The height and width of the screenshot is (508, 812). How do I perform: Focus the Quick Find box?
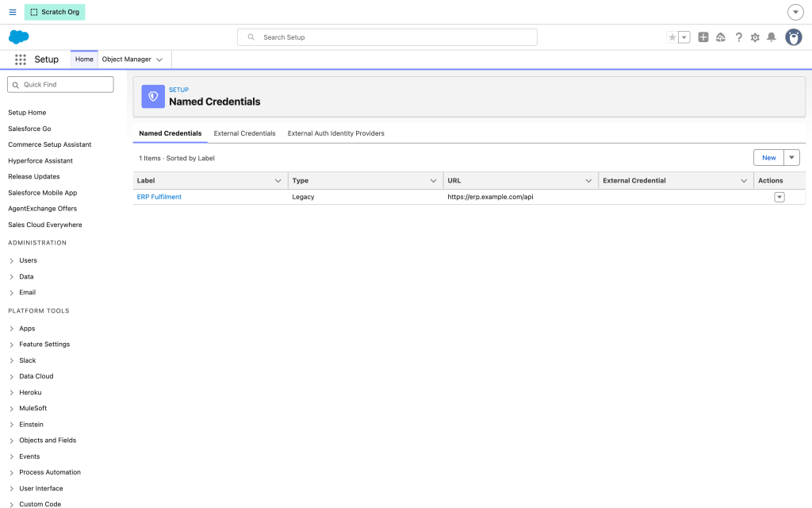pyautogui.click(x=60, y=84)
